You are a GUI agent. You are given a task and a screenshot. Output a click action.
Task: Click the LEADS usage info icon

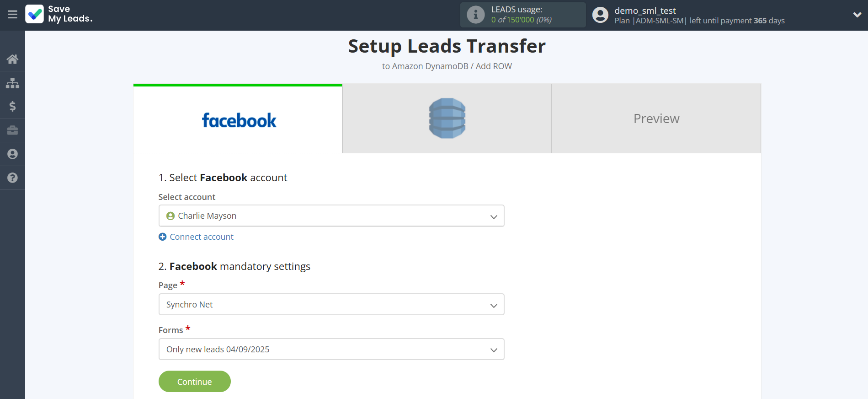pyautogui.click(x=475, y=15)
